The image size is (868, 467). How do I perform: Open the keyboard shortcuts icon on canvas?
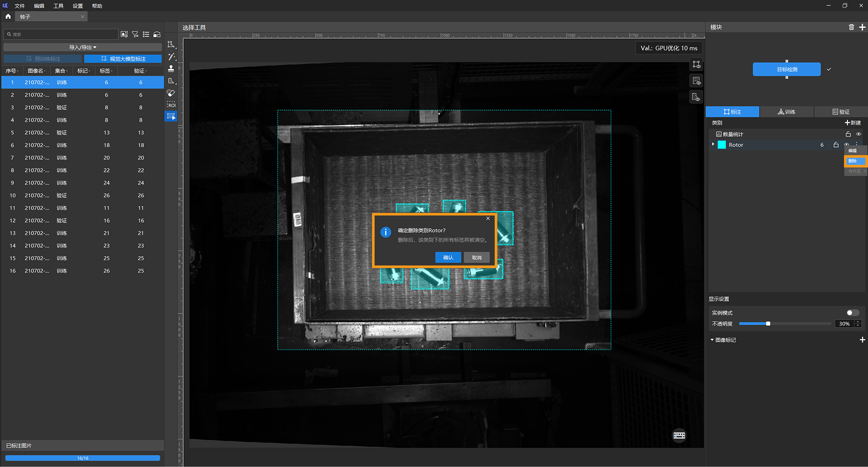coord(679,435)
